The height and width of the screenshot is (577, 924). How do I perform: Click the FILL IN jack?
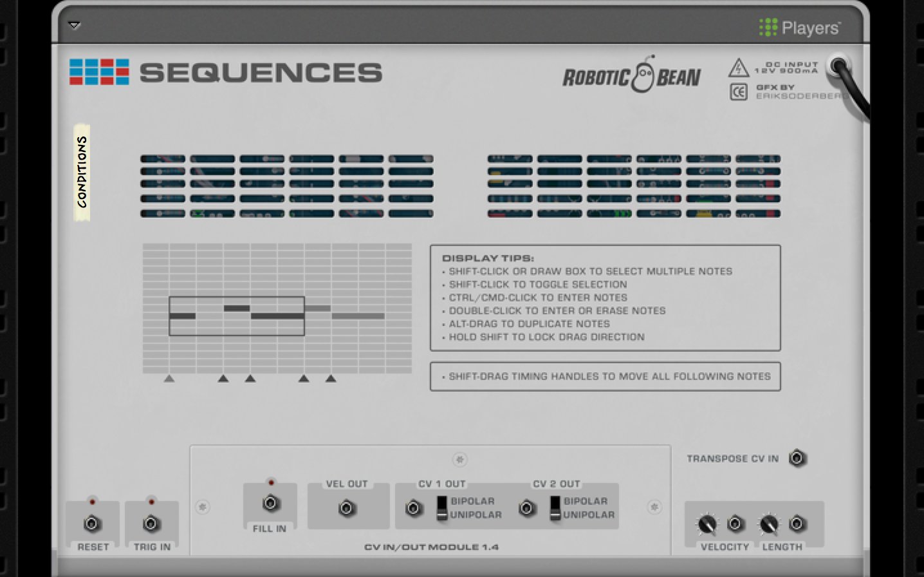tap(270, 502)
